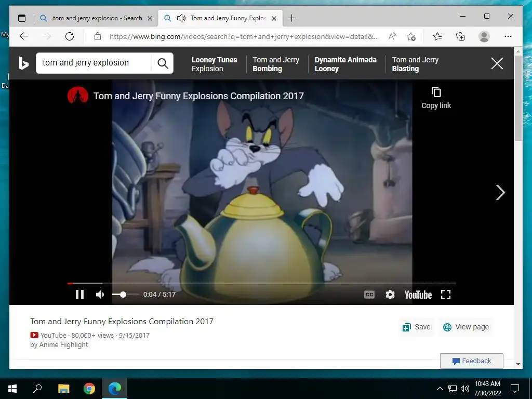The width and height of the screenshot is (532, 399).
Task: Open Google Chrome from taskbar
Action: 89,389
